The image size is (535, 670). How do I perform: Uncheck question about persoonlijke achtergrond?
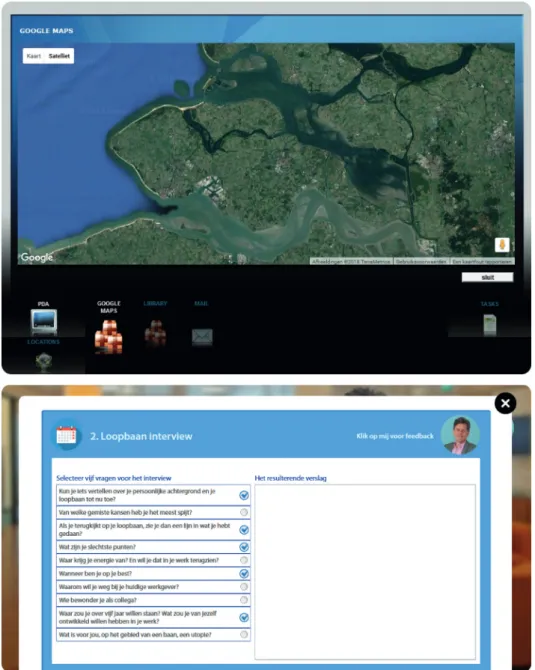244,495
